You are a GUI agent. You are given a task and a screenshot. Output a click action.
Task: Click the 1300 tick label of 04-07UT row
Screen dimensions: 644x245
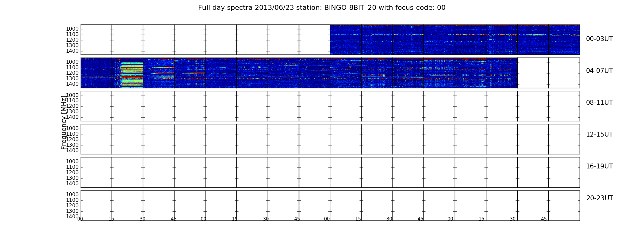tap(72, 79)
